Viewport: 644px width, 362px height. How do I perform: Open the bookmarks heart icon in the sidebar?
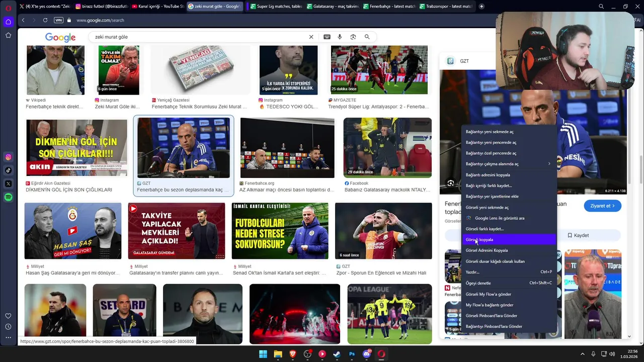tap(8, 316)
